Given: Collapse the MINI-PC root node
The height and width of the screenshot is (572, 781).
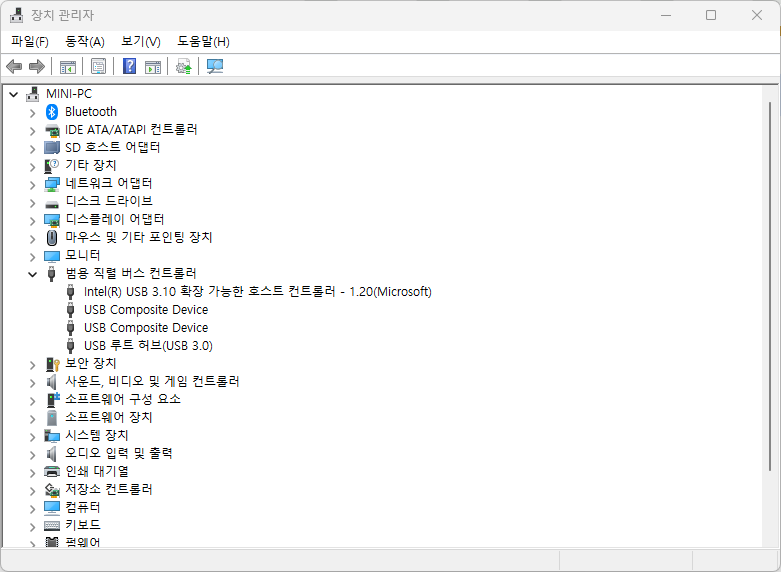Looking at the screenshot, I should [13, 94].
